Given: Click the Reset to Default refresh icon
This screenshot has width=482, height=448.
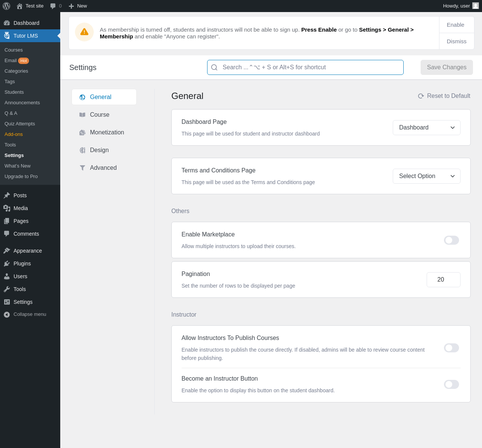Looking at the screenshot, I should click(421, 96).
